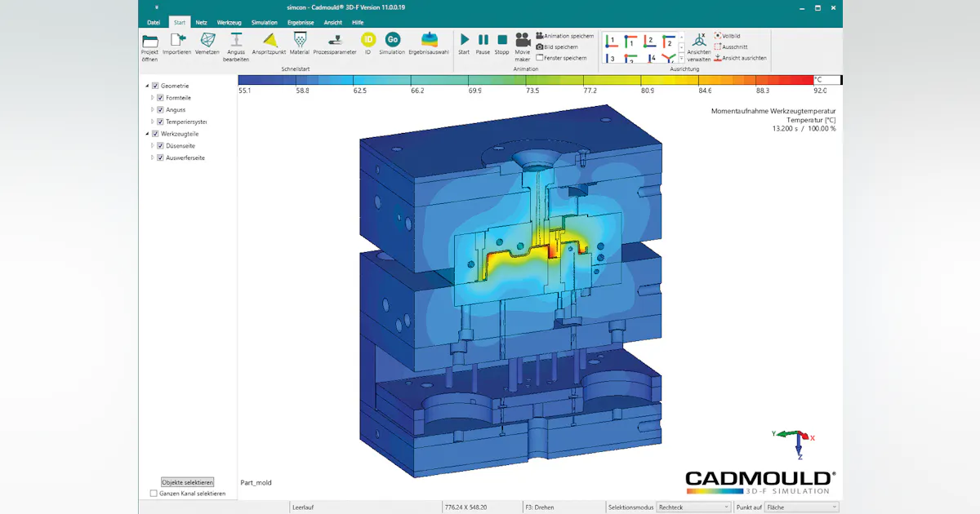
Task: Switch to the Netz ribbon tab
Action: tap(201, 22)
